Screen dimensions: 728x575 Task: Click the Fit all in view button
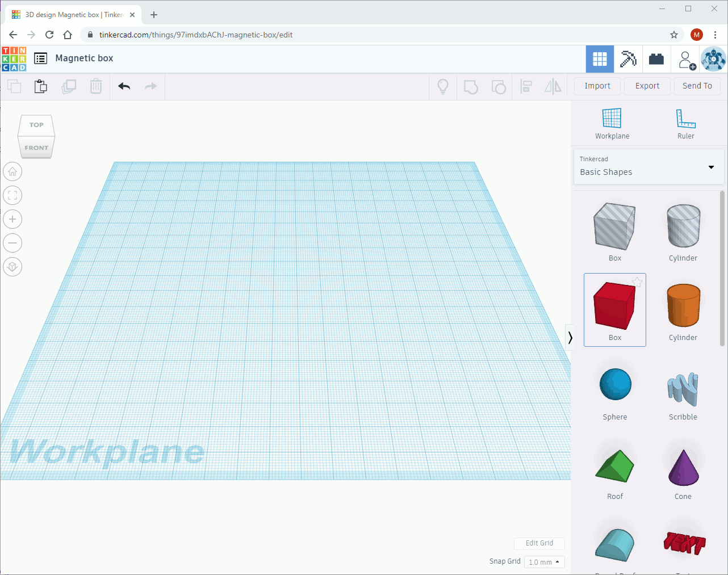[12, 195]
